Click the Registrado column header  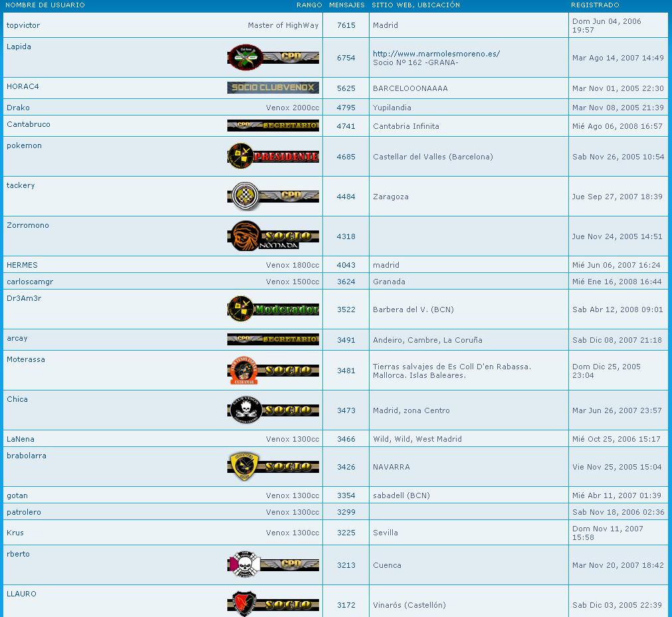click(595, 5)
